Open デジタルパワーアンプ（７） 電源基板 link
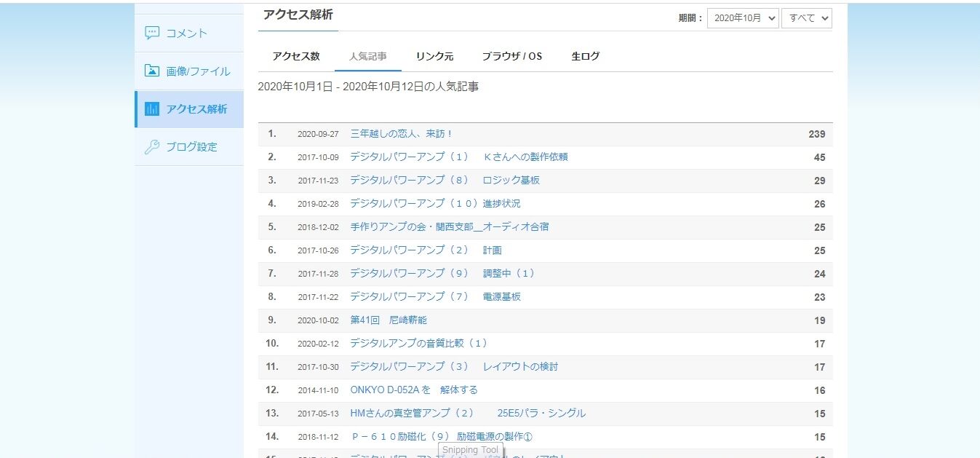Screen dimensions: 980x458 (x=435, y=296)
